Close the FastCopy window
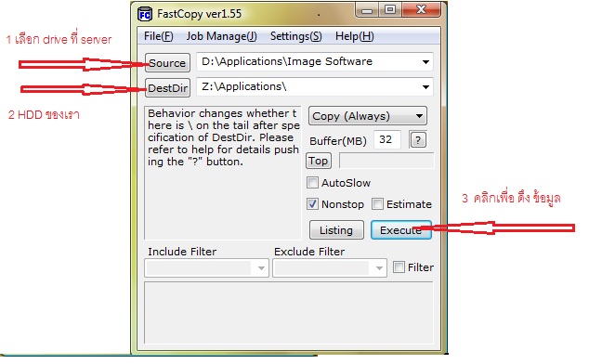The width and height of the screenshot is (602, 364). pyautogui.click(x=421, y=9)
